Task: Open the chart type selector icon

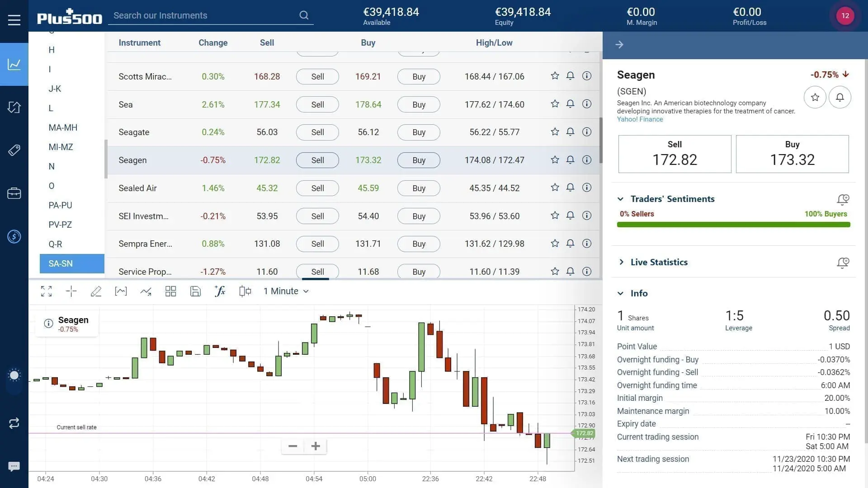Action: click(x=121, y=291)
